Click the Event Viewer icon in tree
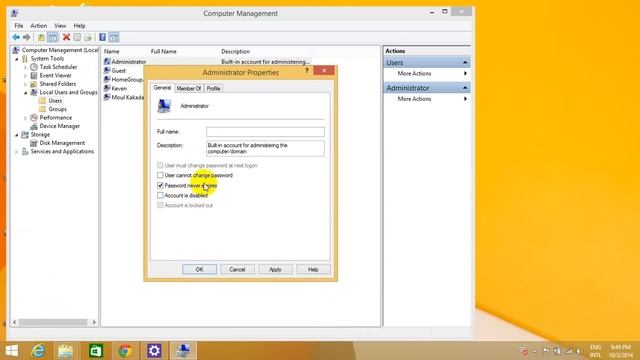The width and height of the screenshot is (640, 360). [x=34, y=76]
